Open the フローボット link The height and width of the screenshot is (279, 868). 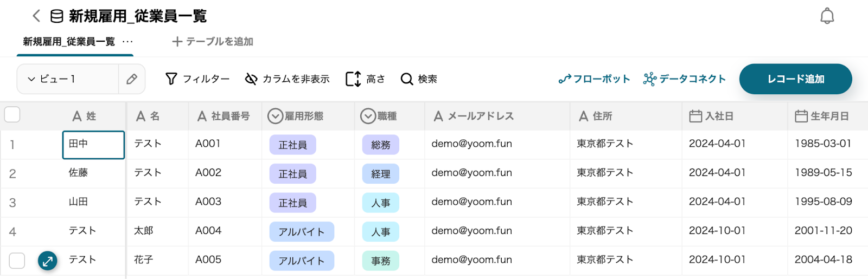pyautogui.click(x=595, y=79)
